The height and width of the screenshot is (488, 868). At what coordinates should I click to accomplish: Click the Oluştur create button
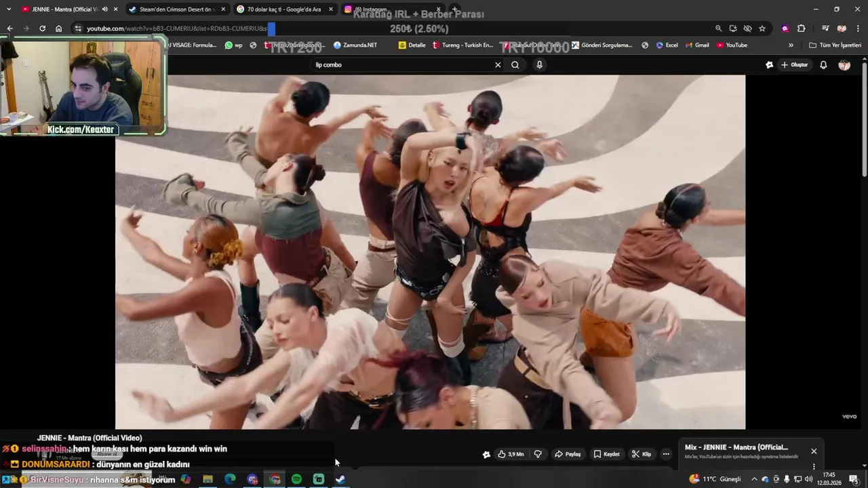(x=794, y=65)
